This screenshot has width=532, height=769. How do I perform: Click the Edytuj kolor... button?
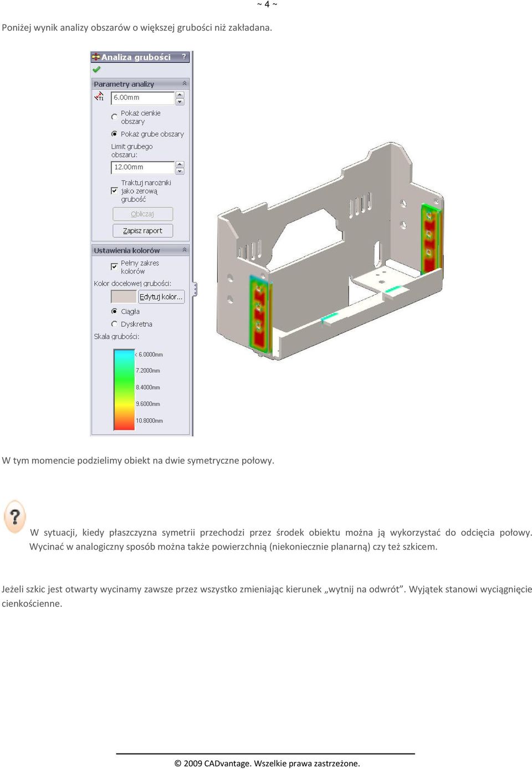coord(161,297)
